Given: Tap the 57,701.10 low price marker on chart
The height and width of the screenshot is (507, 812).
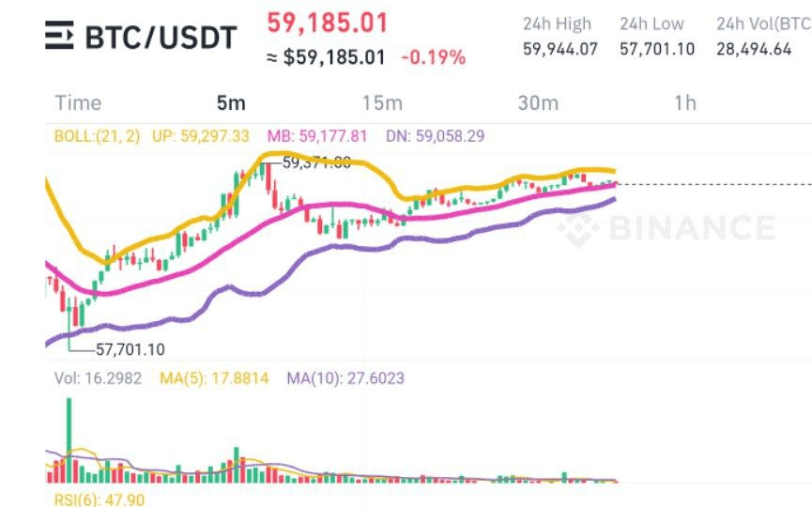Looking at the screenshot, I should (x=130, y=349).
